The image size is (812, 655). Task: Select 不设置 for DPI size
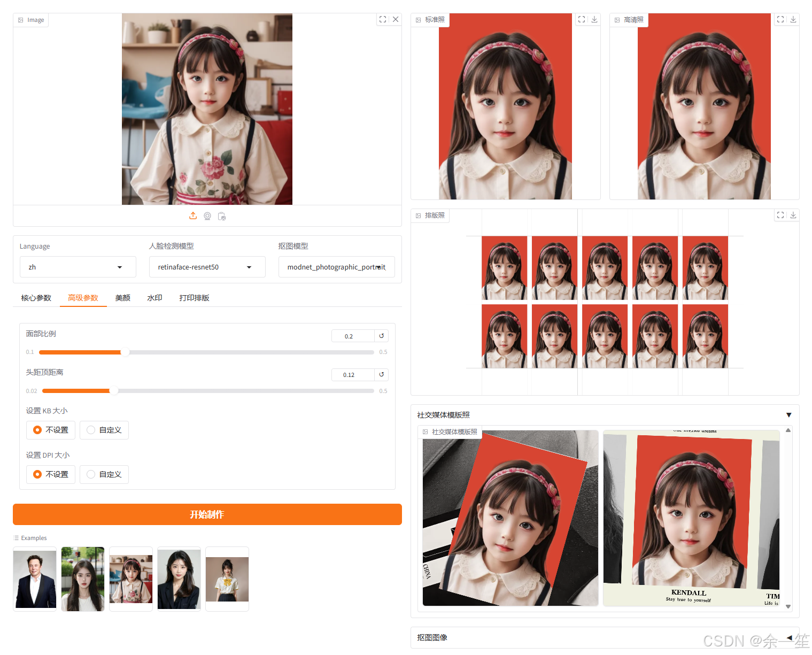coord(51,474)
